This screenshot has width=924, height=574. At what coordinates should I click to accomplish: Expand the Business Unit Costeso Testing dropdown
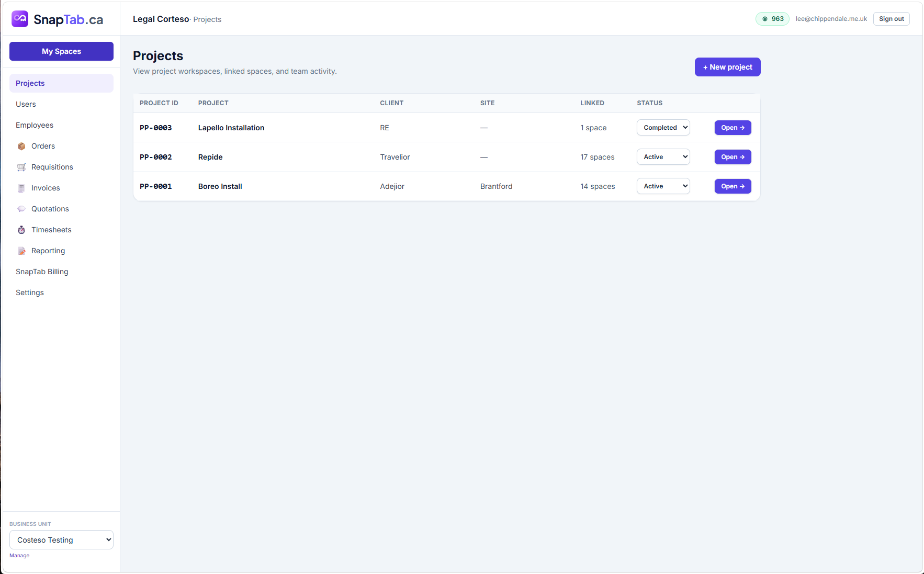(61, 540)
